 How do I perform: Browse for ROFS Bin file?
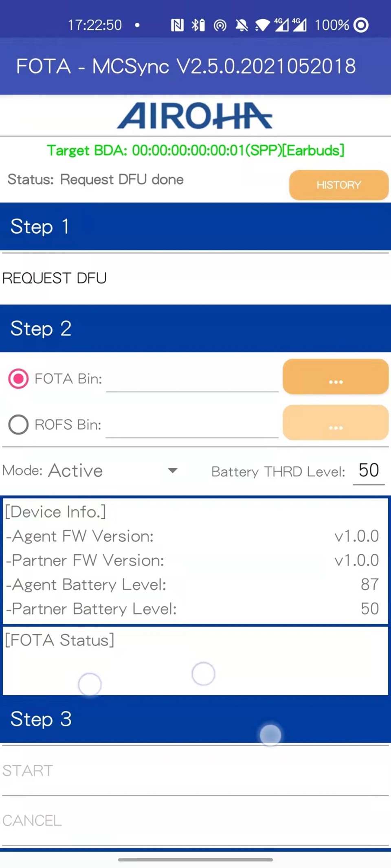click(335, 423)
